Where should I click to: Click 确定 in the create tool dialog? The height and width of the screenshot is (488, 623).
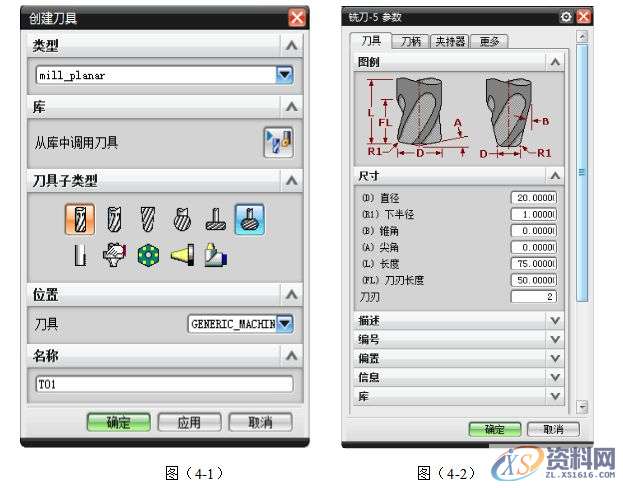click(118, 422)
